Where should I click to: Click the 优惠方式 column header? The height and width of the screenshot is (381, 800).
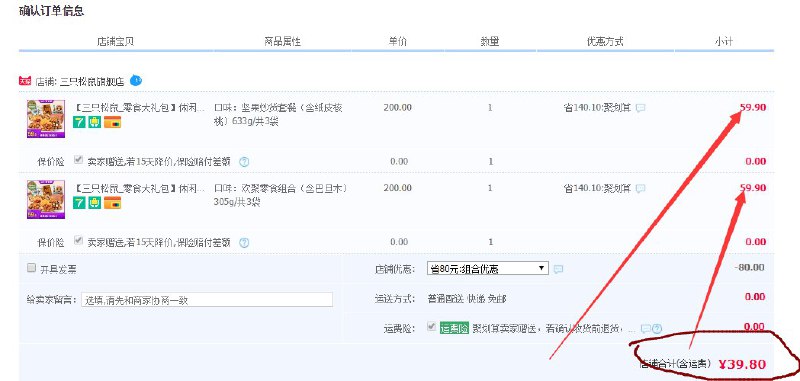click(605, 42)
